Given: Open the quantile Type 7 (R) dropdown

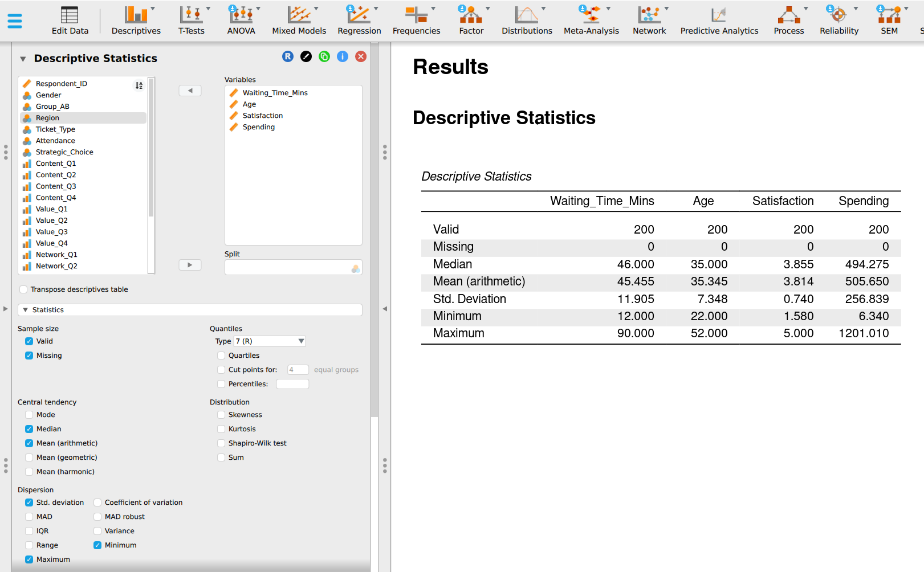Looking at the screenshot, I should tap(270, 341).
